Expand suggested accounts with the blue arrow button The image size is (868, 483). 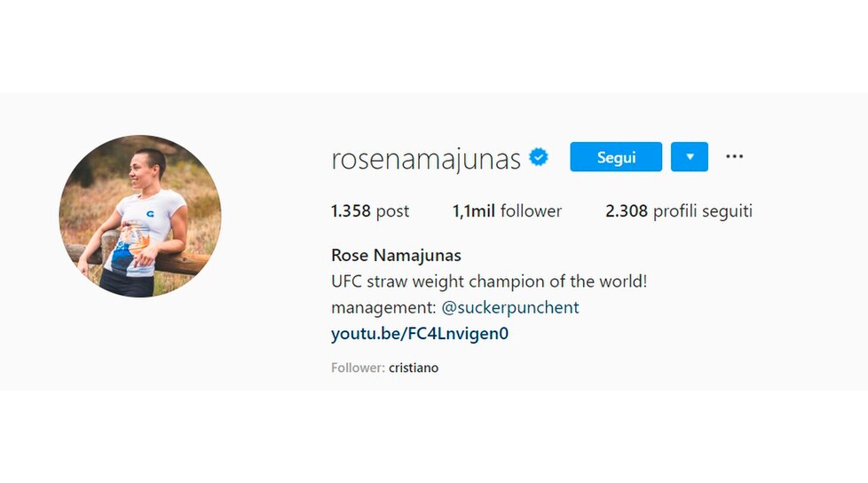(690, 157)
